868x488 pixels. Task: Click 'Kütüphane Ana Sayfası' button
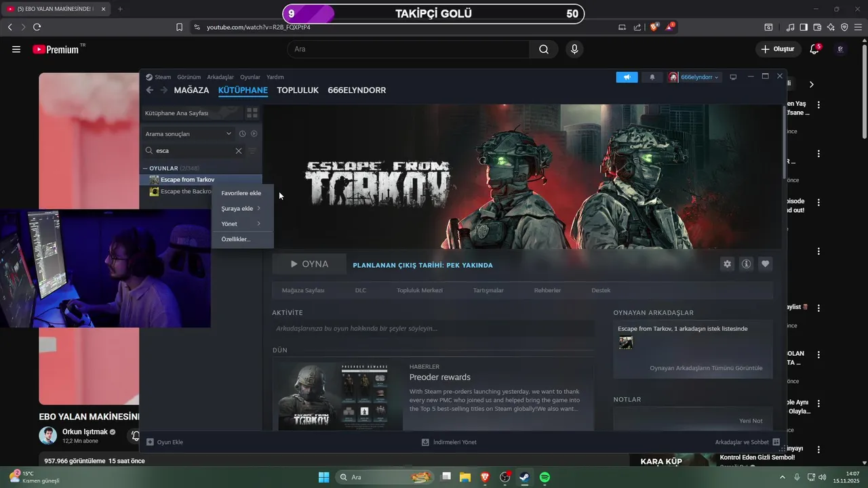[192, 113]
